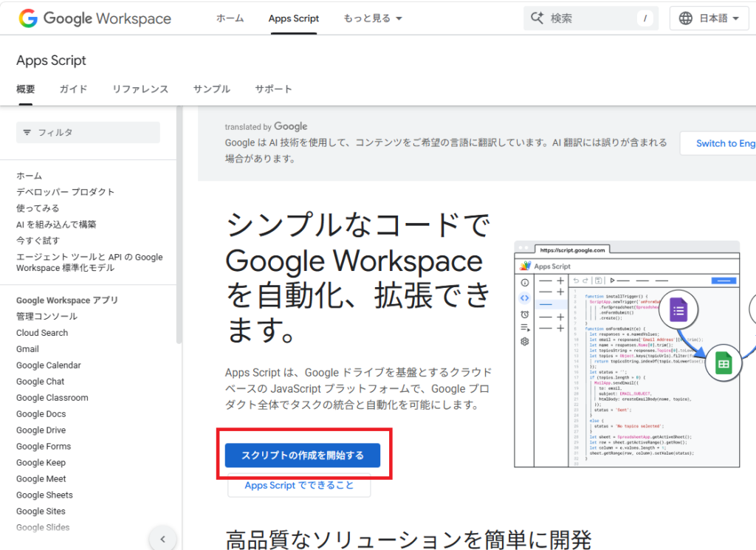This screenshot has height=550, width=756.
Task: Open ホーム in the sidebar
Action: tap(29, 176)
